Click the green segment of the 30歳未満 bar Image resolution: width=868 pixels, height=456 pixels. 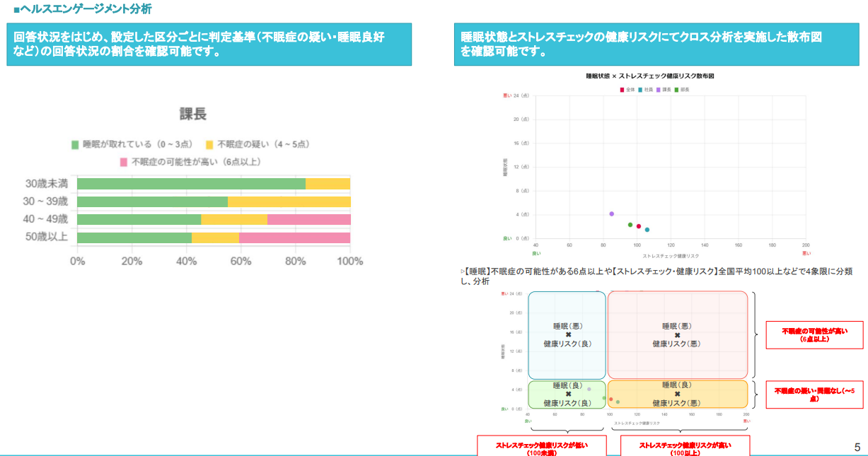coord(191,184)
